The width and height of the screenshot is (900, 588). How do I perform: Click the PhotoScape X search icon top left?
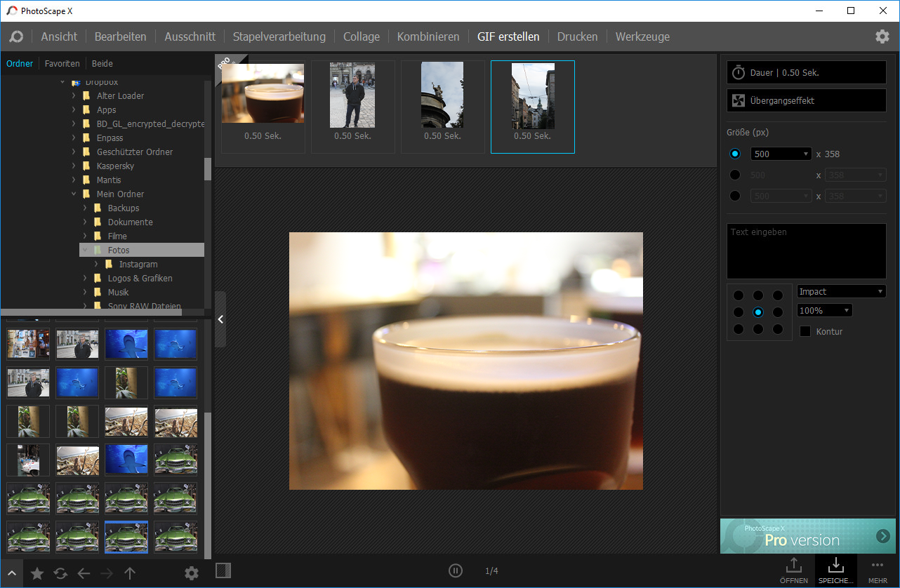15,36
